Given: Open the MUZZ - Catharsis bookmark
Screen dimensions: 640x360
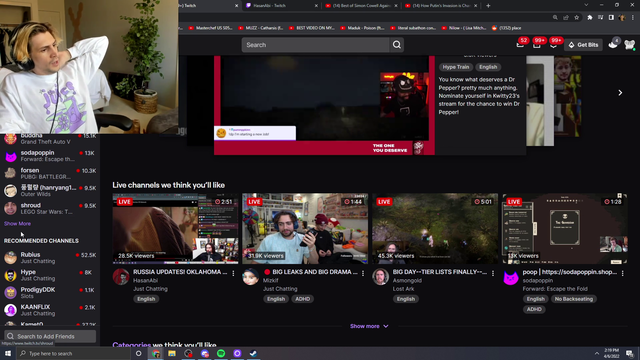Looking at the screenshot, I should [x=261, y=28].
